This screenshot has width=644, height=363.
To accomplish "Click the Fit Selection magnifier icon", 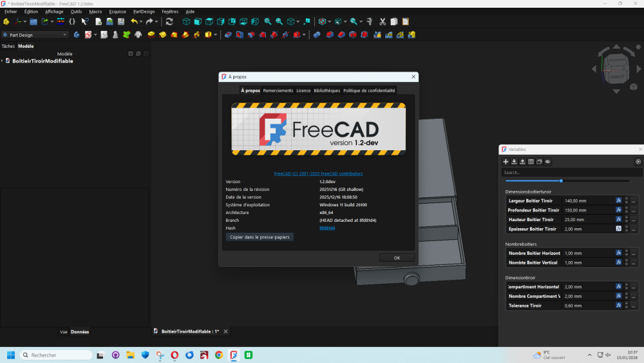I will [279, 21].
